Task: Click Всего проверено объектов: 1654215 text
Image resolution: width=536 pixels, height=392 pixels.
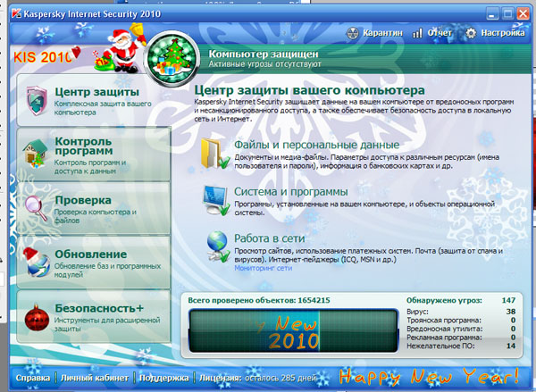Action: click(259, 300)
